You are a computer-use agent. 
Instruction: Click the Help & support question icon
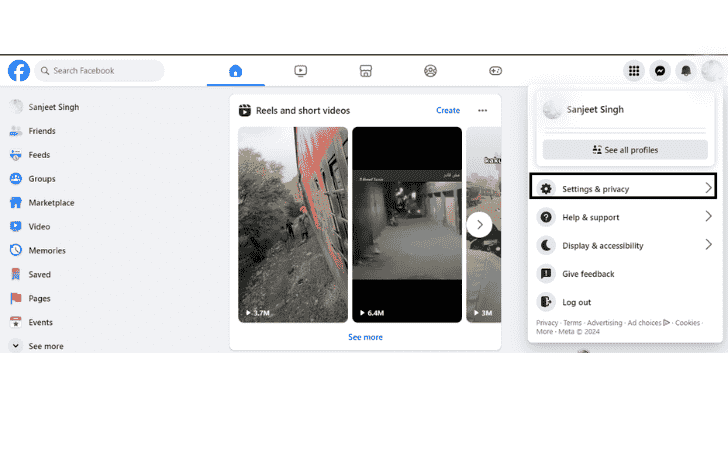pyautogui.click(x=546, y=217)
